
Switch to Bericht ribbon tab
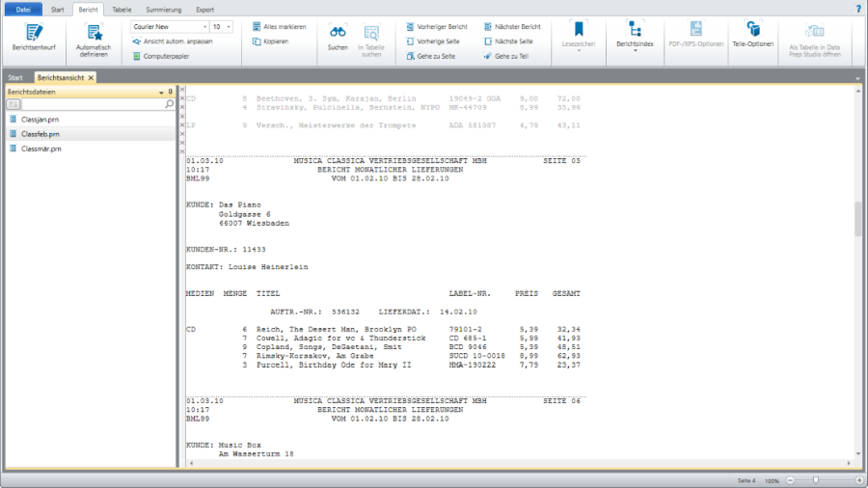[88, 10]
